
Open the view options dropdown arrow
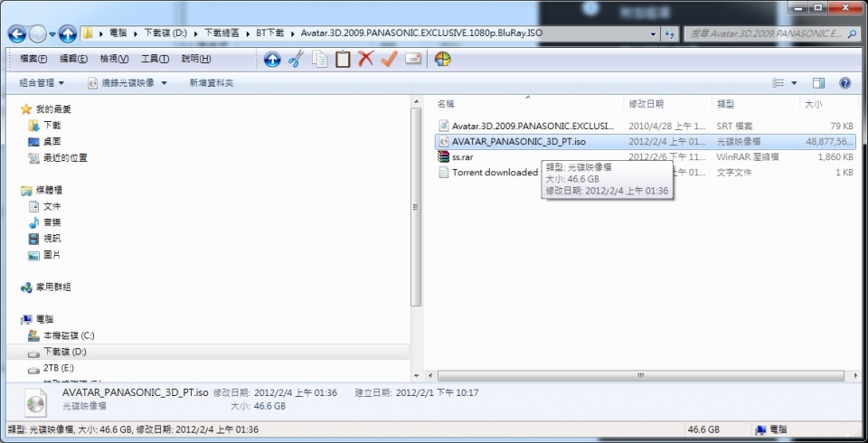(x=794, y=83)
